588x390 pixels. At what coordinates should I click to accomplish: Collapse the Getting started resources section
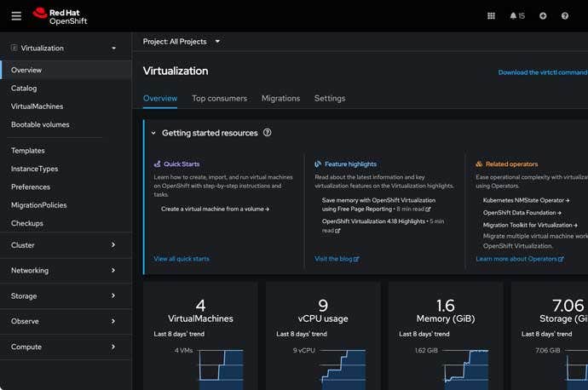(153, 133)
